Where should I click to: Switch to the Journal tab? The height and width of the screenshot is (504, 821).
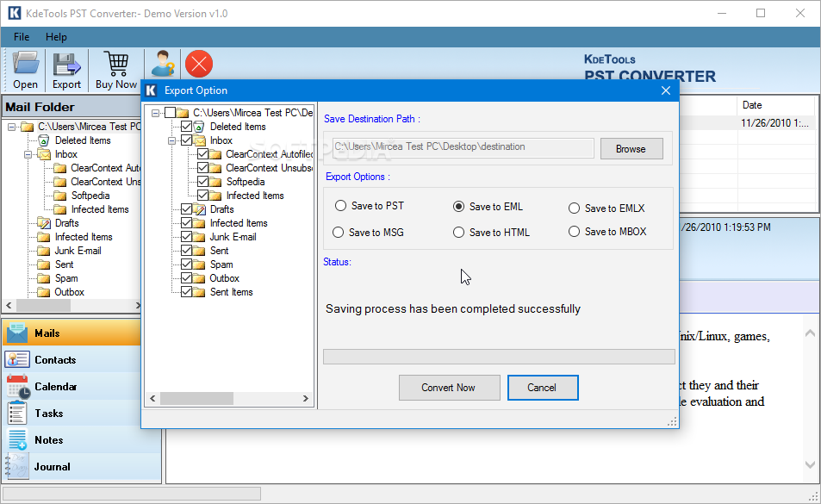click(x=82, y=466)
